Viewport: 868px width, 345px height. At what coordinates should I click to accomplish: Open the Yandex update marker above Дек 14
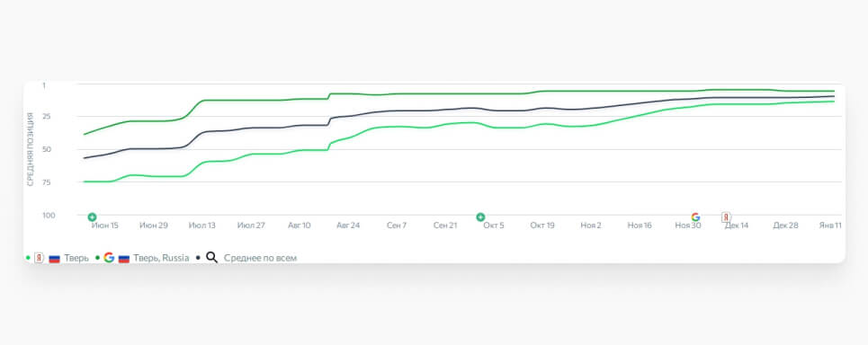point(726,217)
